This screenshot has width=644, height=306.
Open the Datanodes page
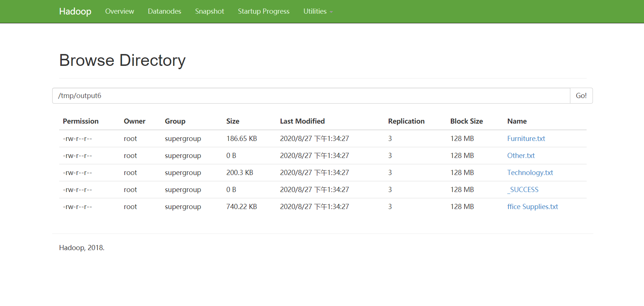point(164,11)
